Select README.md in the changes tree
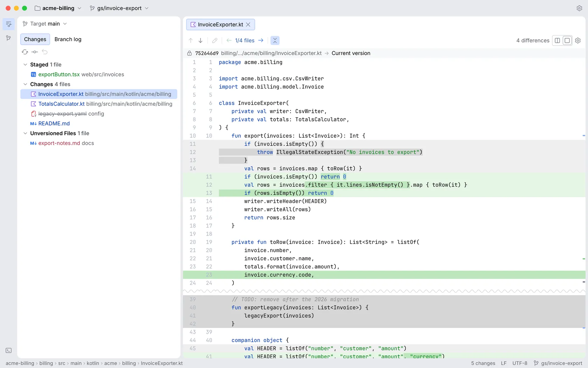 (99, 123)
